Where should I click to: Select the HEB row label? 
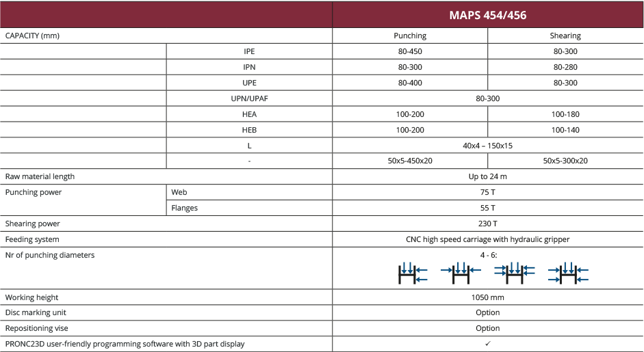click(x=249, y=130)
